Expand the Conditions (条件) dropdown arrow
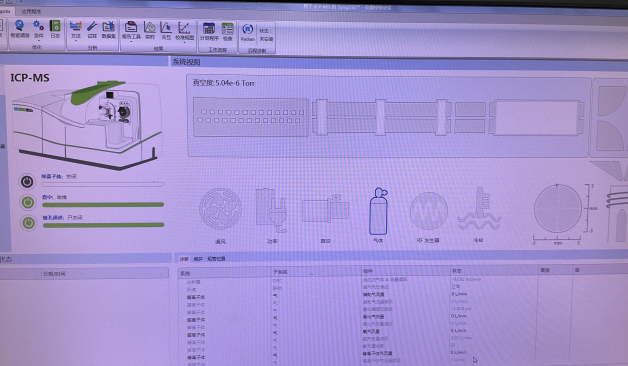 point(39,40)
